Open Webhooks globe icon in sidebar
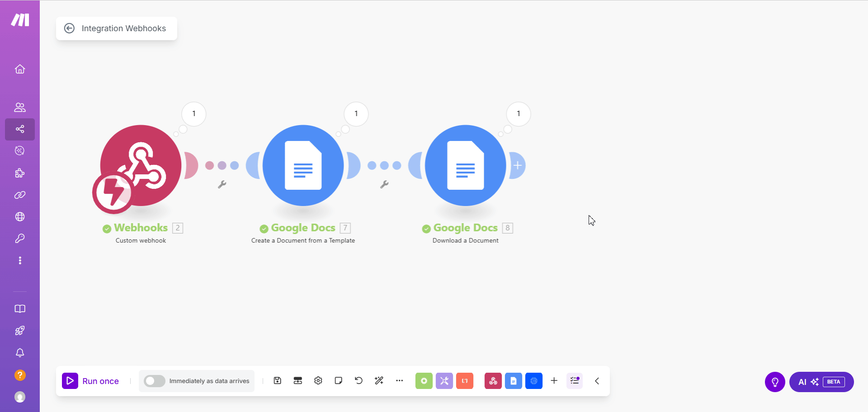Image resolution: width=868 pixels, height=412 pixels. point(20,217)
